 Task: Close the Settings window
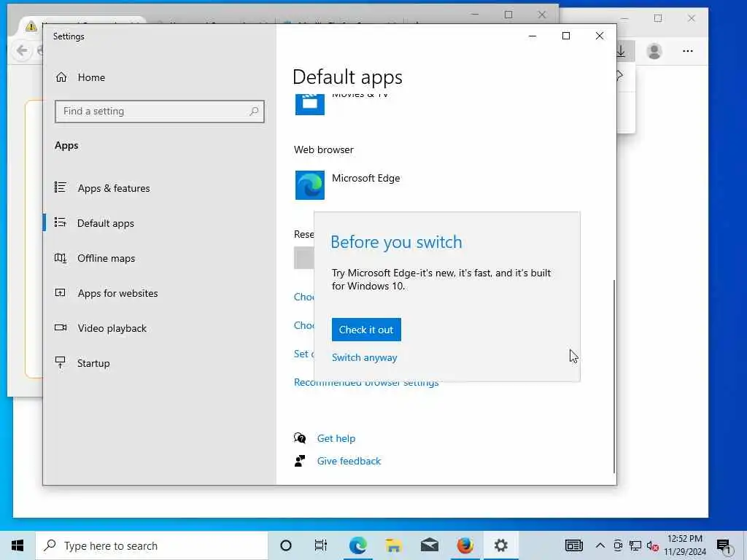point(600,36)
